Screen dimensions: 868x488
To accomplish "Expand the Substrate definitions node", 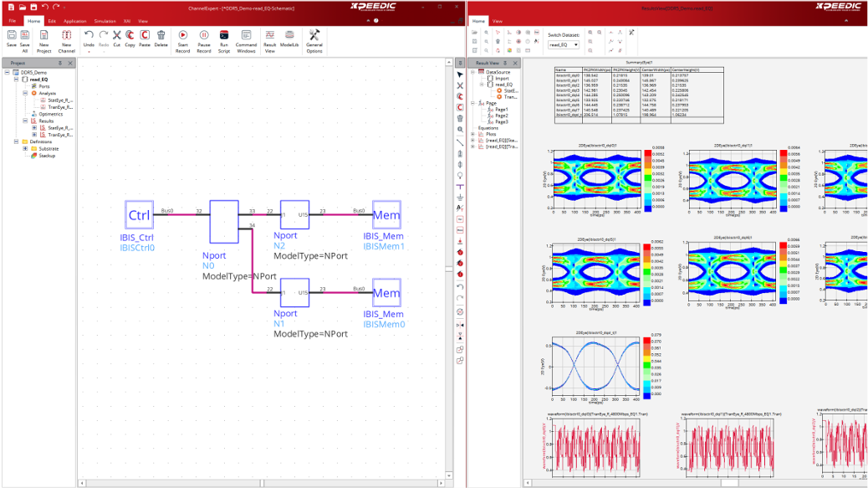I will coord(25,148).
